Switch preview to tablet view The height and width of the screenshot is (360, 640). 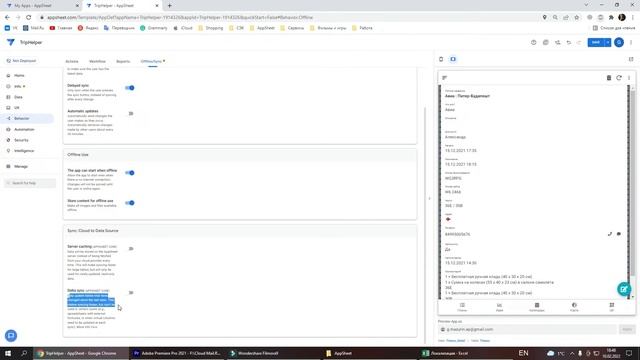453,59
